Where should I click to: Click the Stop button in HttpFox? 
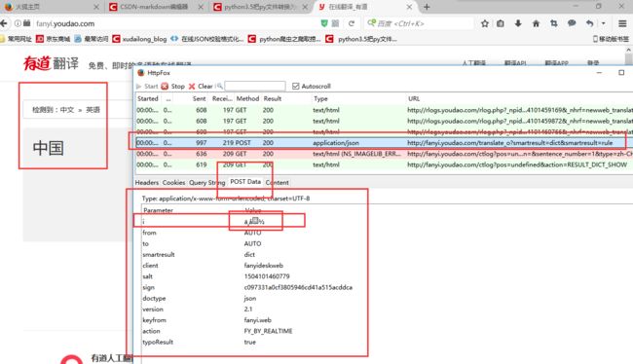point(173,86)
